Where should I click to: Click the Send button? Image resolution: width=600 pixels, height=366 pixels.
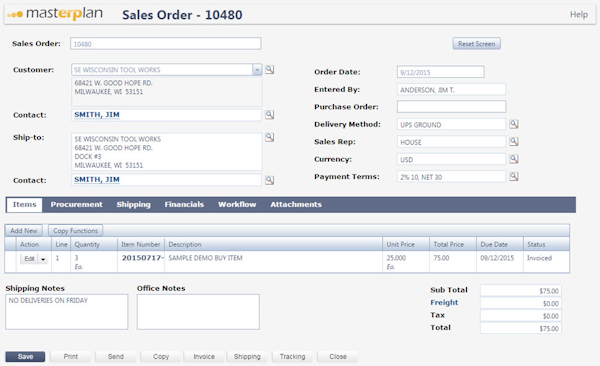(116, 357)
